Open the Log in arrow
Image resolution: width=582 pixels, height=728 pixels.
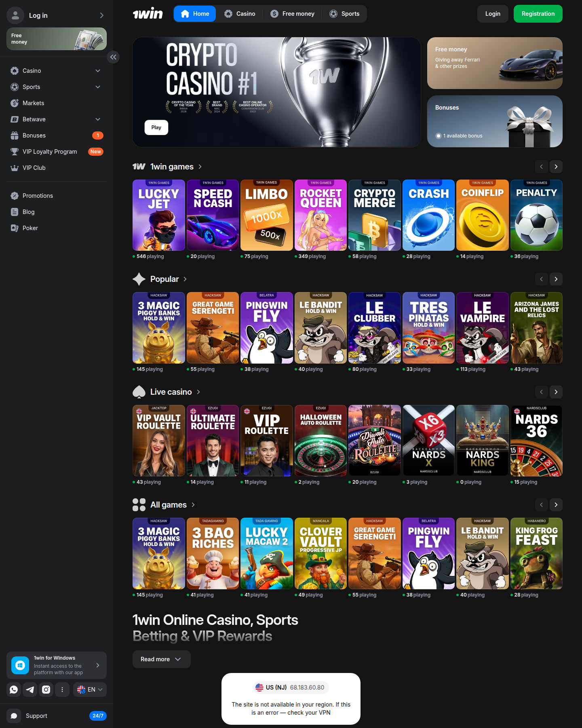click(102, 15)
